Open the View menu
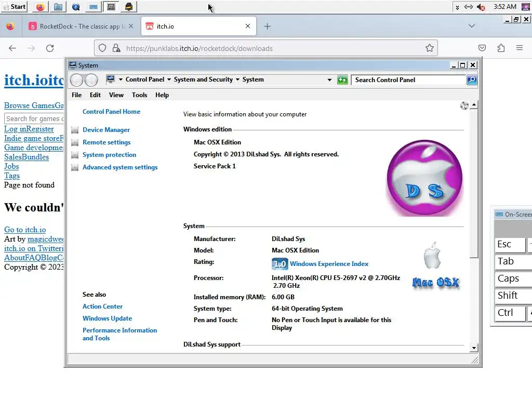Viewport: 532px width, 399px height. (116, 95)
